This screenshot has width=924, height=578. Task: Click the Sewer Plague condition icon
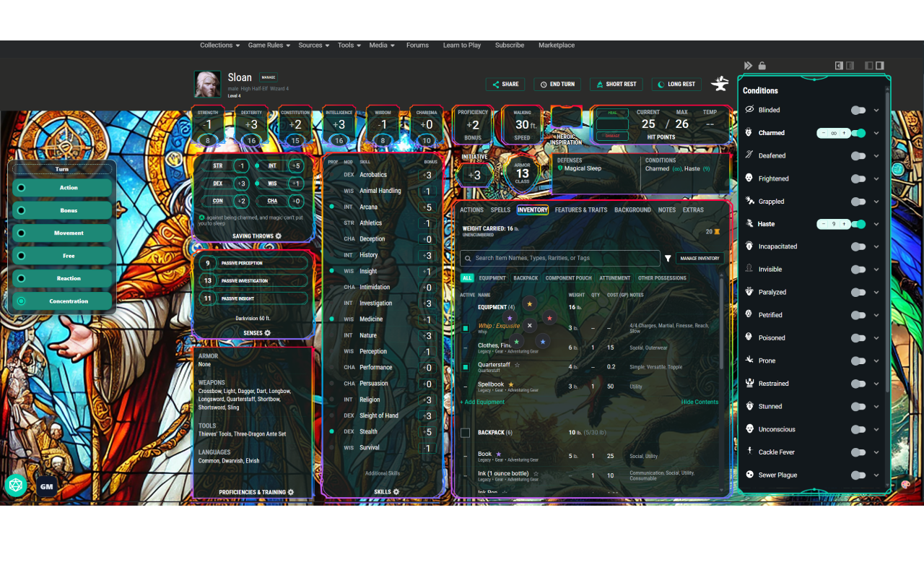[749, 475]
